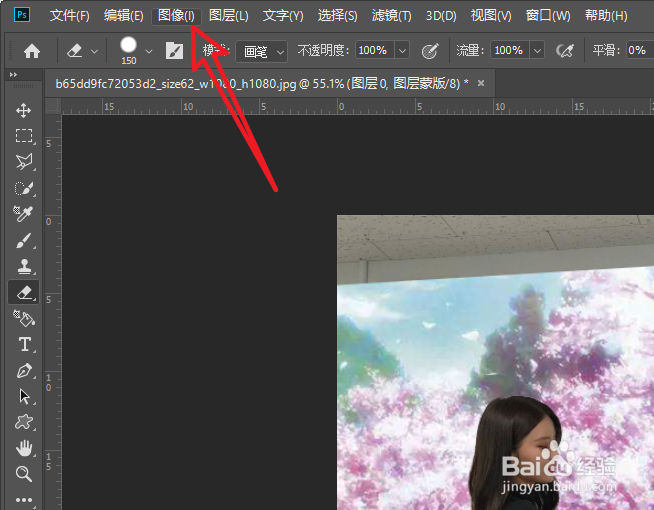The height and width of the screenshot is (510, 654).
Task: Select the Paint Bucket tool
Action: point(23,319)
